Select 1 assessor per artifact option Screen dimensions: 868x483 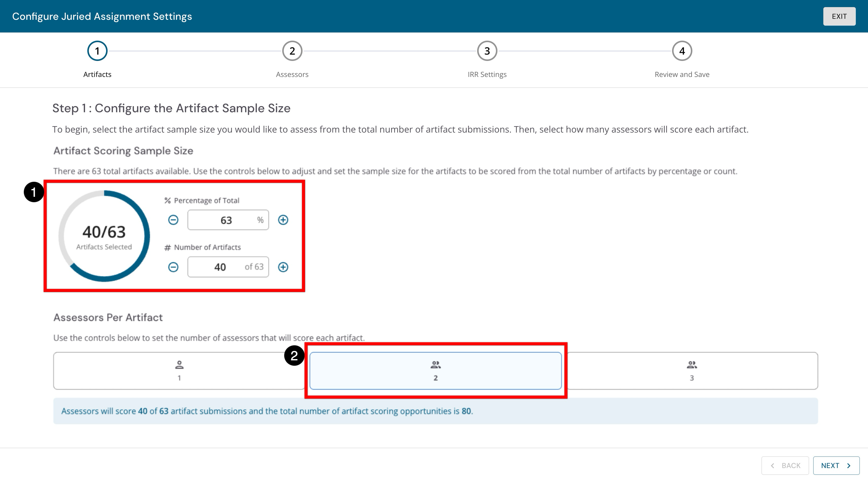pyautogui.click(x=179, y=371)
